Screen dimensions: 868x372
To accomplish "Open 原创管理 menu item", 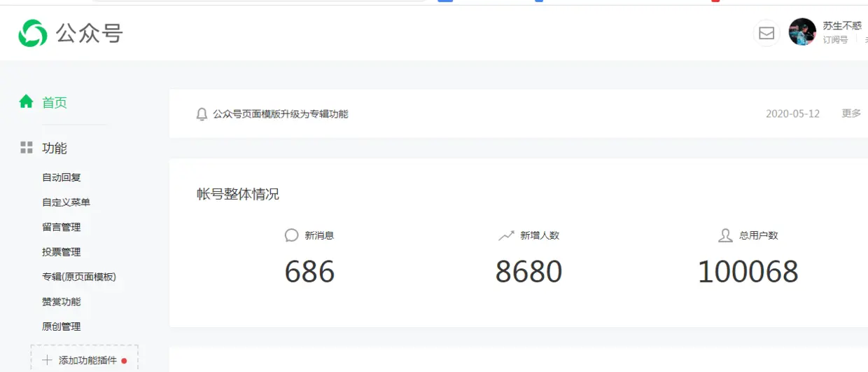I will (62, 326).
